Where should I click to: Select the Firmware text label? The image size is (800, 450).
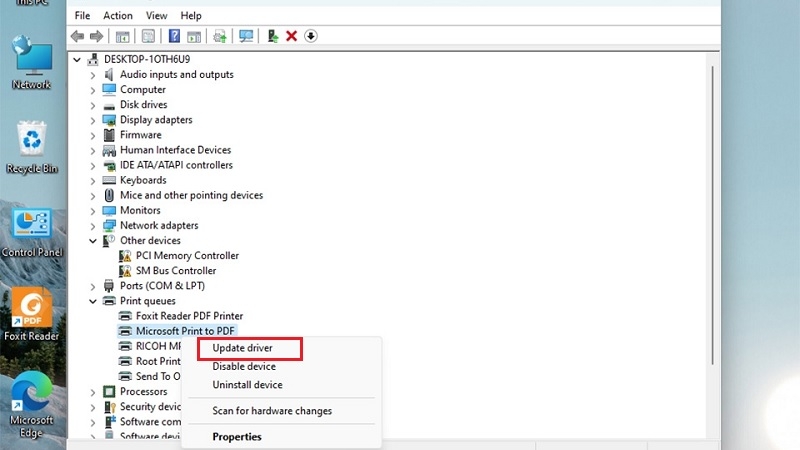click(141, 135)
